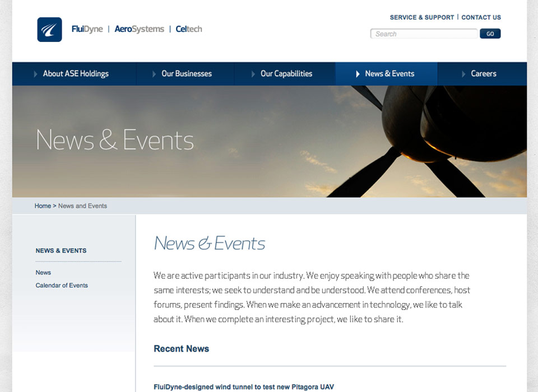
Task: Click the arrow beside Our Businesses
Action: tap(154, 74)
